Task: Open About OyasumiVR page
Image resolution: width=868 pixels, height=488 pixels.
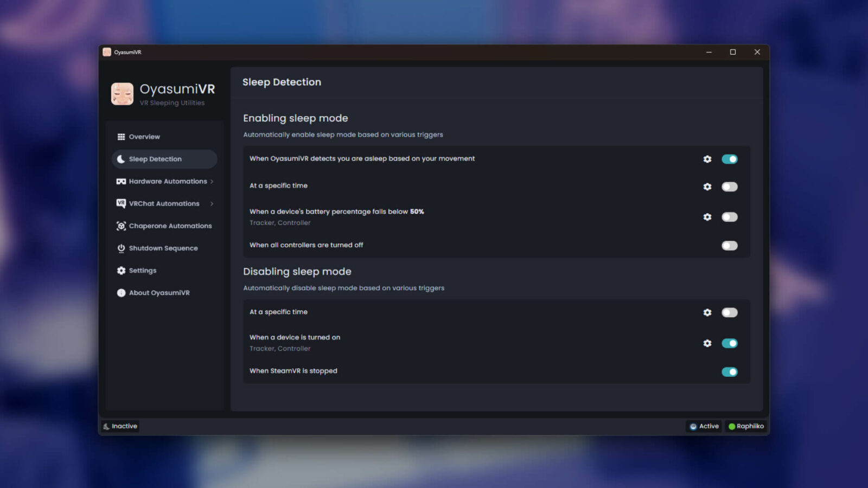Action: coord(159,292)
